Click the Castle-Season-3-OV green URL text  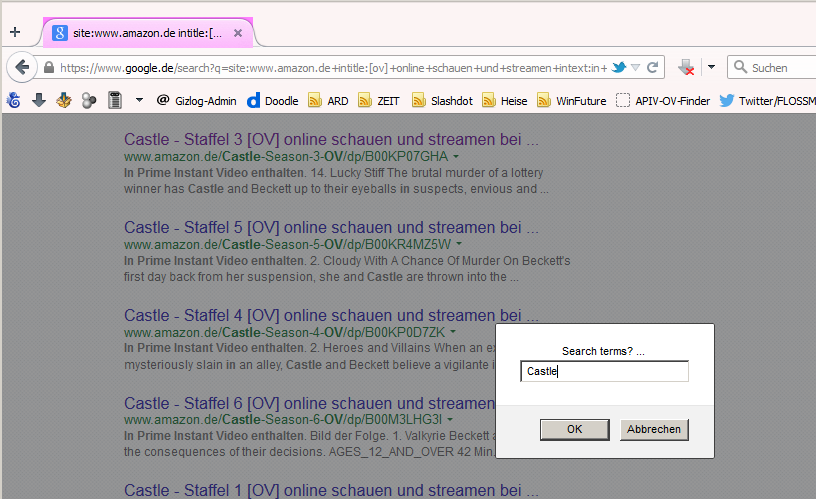pyautogui.click(x=286, y=157)
